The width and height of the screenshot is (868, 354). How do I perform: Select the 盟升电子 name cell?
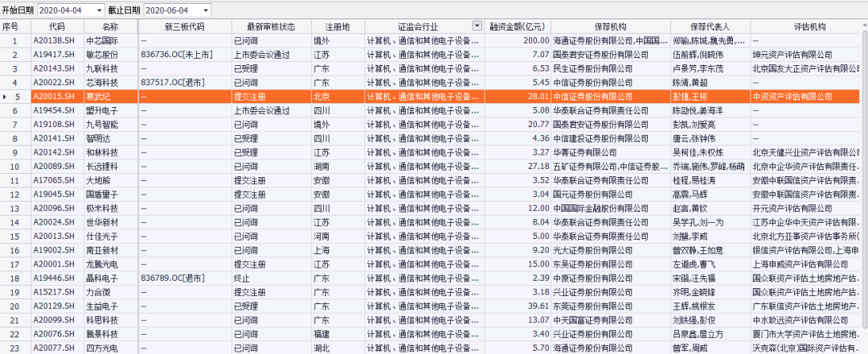pyautogui.click(x=111, y=110)
